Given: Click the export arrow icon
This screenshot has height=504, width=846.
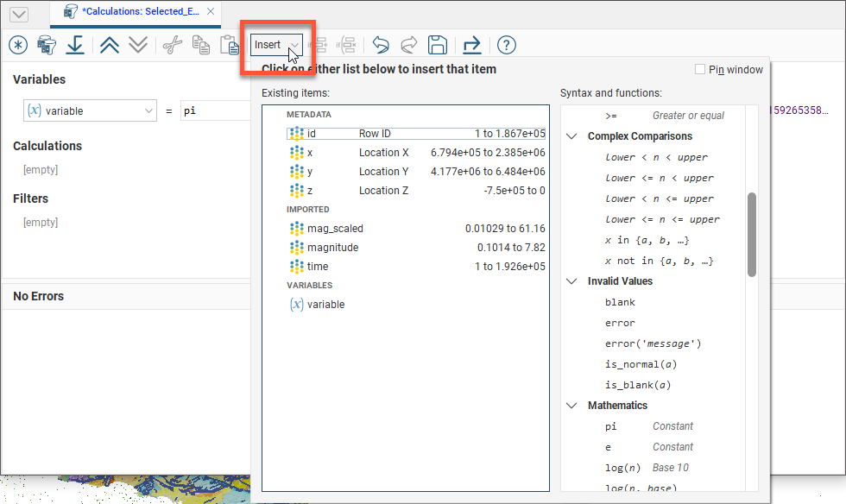Looking at the screenshot, I should 471,45.
